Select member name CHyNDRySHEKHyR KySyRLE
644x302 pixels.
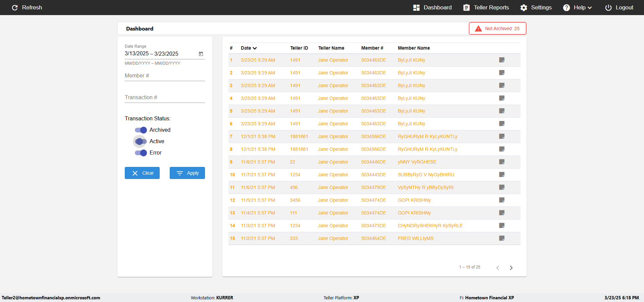tap(430, 226)
